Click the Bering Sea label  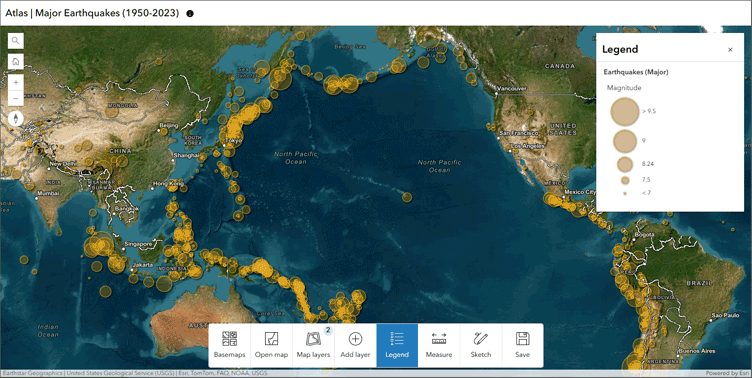coord(350,47)
